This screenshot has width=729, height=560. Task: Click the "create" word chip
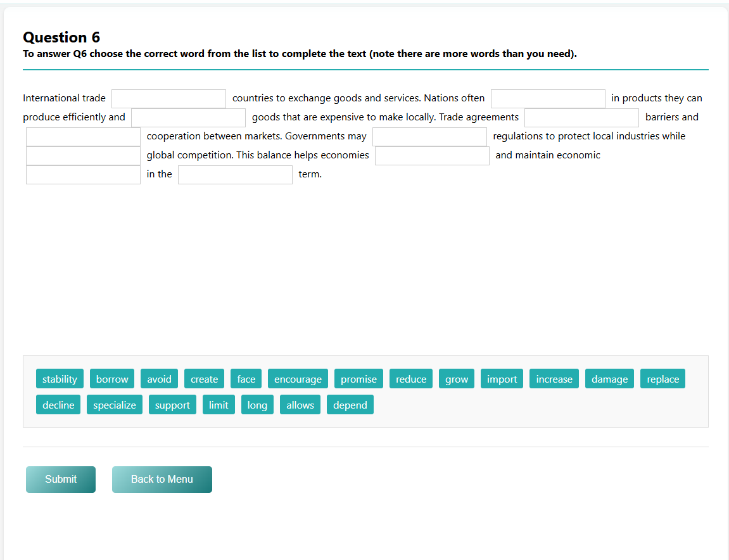204,378
